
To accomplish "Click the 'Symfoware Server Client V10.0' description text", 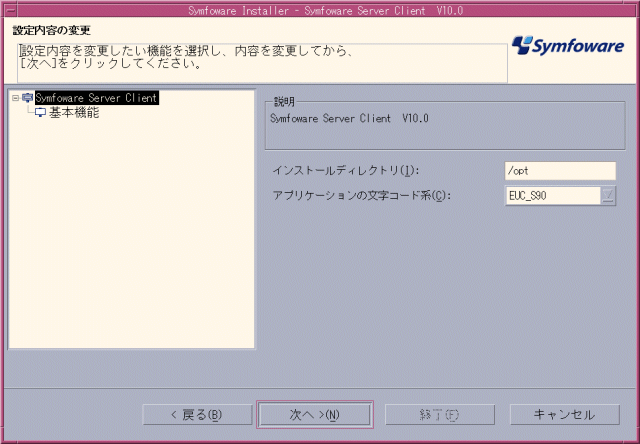I will [x=349, y=119].
